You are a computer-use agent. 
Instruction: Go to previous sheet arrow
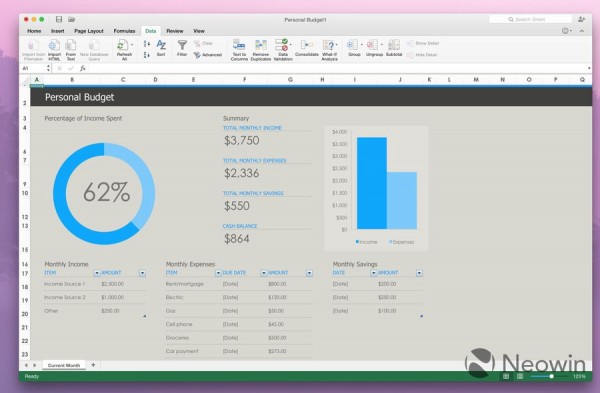pos(26,365)
